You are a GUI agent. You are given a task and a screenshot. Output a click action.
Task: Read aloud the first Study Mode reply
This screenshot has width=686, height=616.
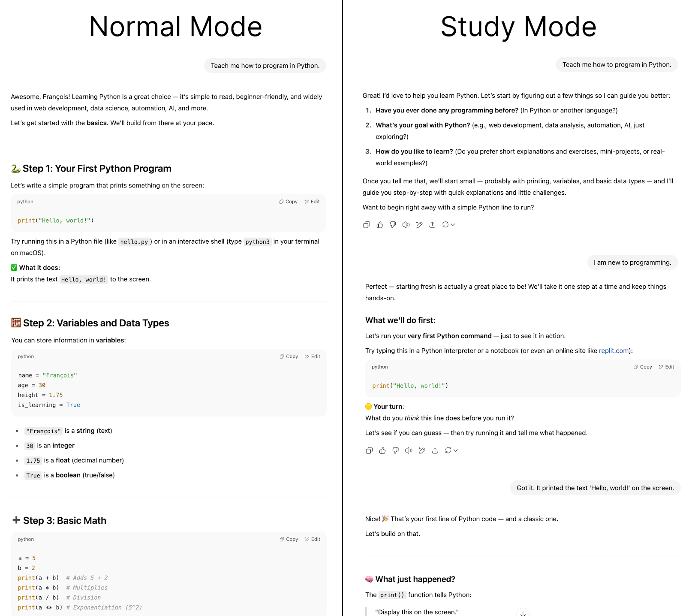(x=406, y=225)
